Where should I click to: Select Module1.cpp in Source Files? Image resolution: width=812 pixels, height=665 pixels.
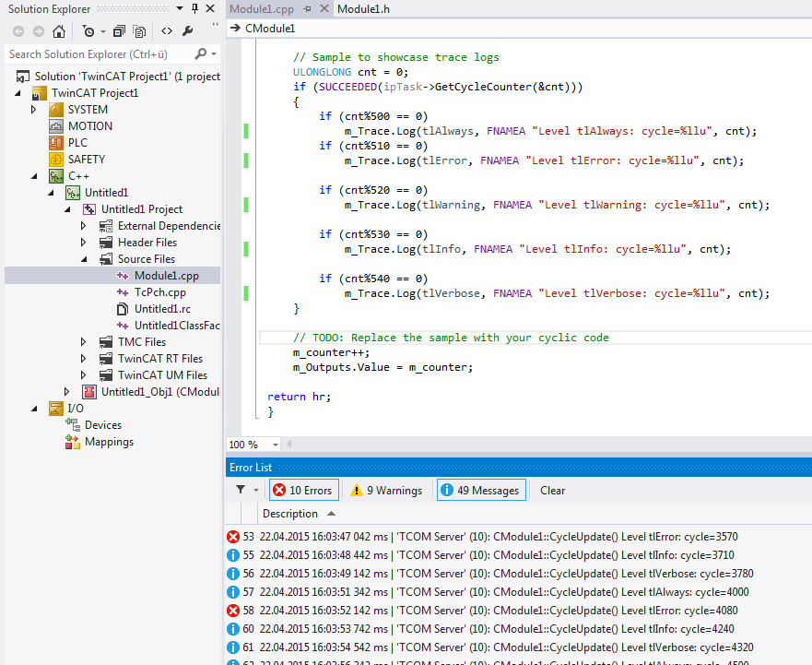click(x=166, y=276)
